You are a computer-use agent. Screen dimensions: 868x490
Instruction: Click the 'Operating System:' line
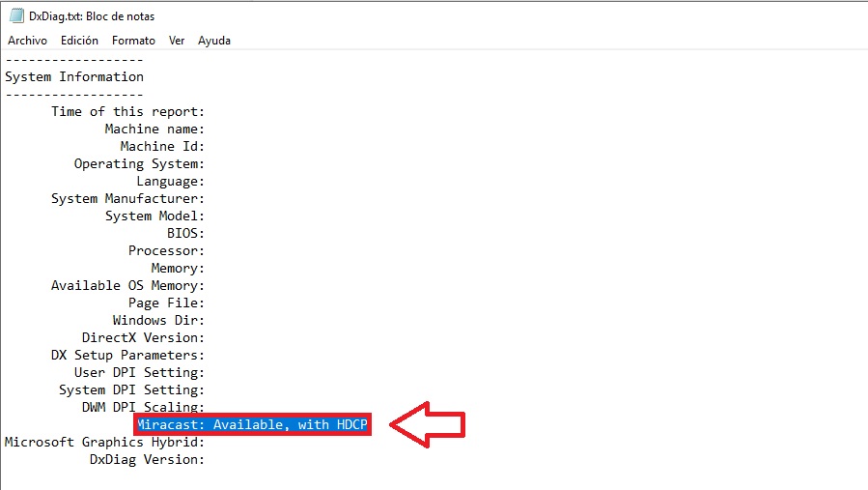click(x=139, y=163)
